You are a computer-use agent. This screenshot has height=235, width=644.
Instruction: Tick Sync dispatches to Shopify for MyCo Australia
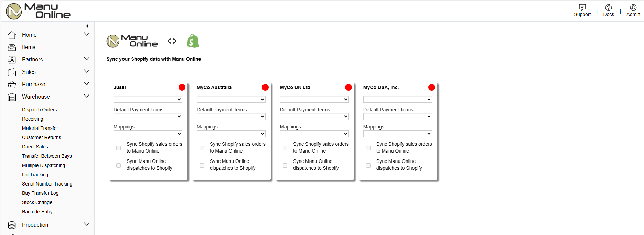tap(202, 165)
